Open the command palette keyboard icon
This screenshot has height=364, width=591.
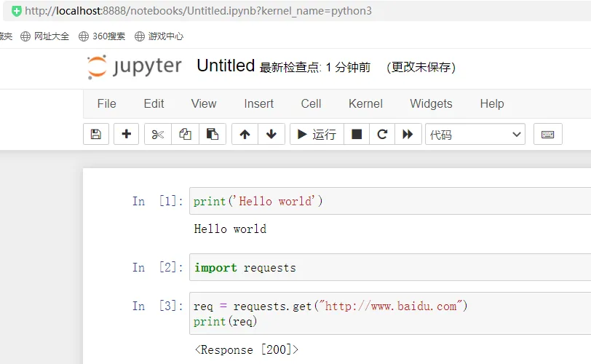coord(547,134)
